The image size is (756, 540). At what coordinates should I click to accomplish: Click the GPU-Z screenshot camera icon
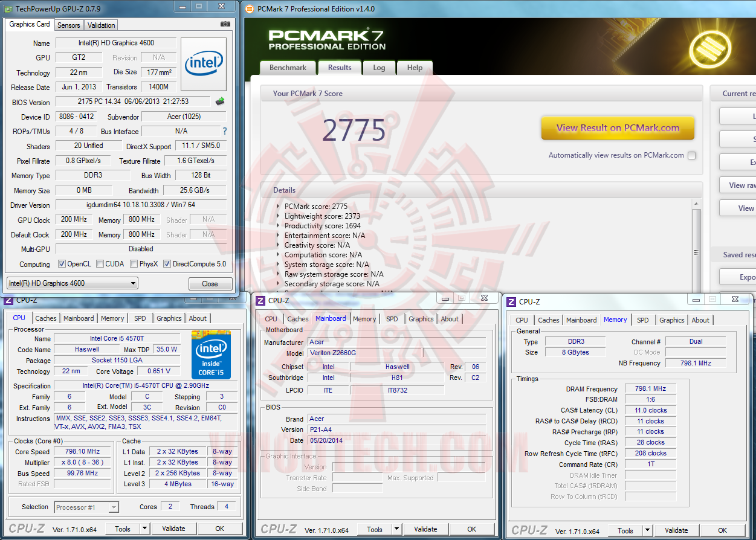click(x=225, y=24)
